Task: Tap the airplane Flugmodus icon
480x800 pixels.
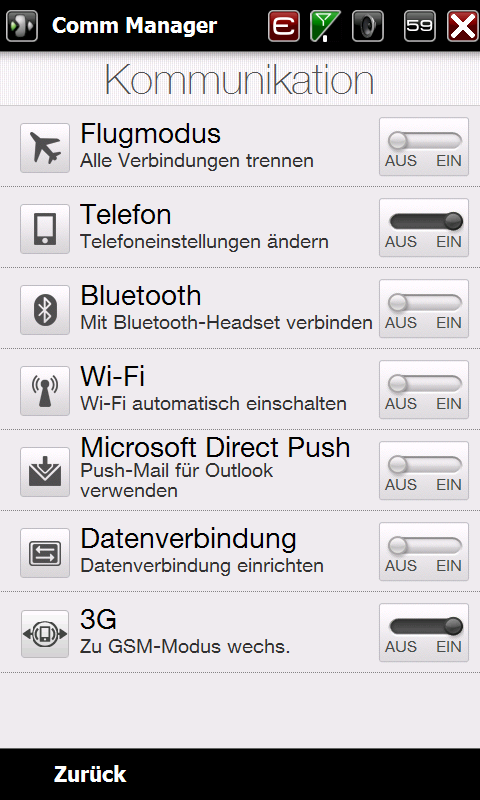Action: 45,148
